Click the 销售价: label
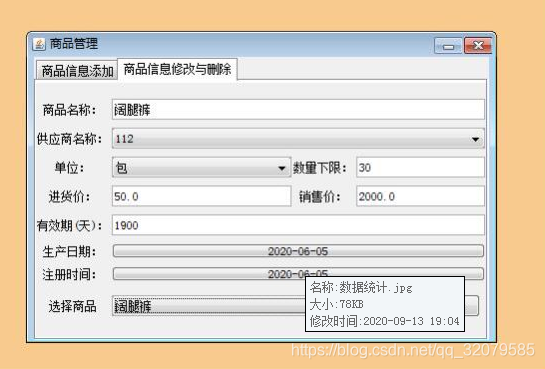The image size is (545, 369). click(320, 197)
